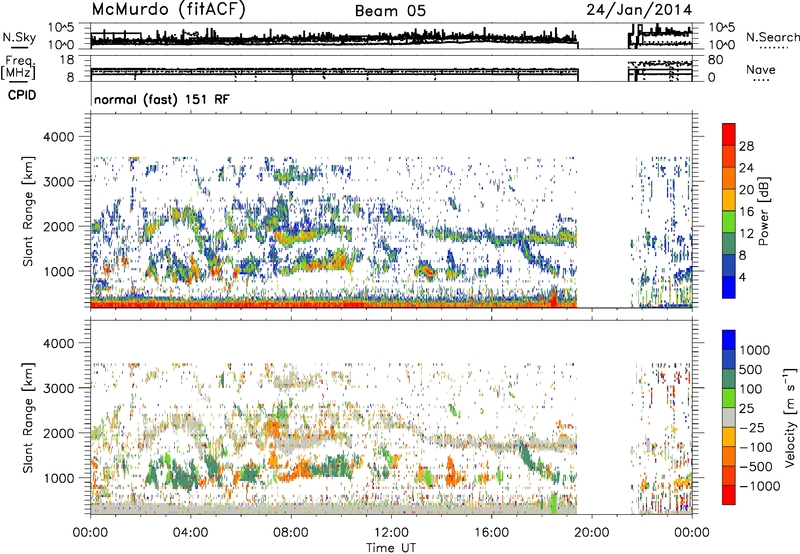The image size is (800, 554).
Task: Click the red swatch at bottom of Velocity colorbar
Action: [x=729, y=495]
